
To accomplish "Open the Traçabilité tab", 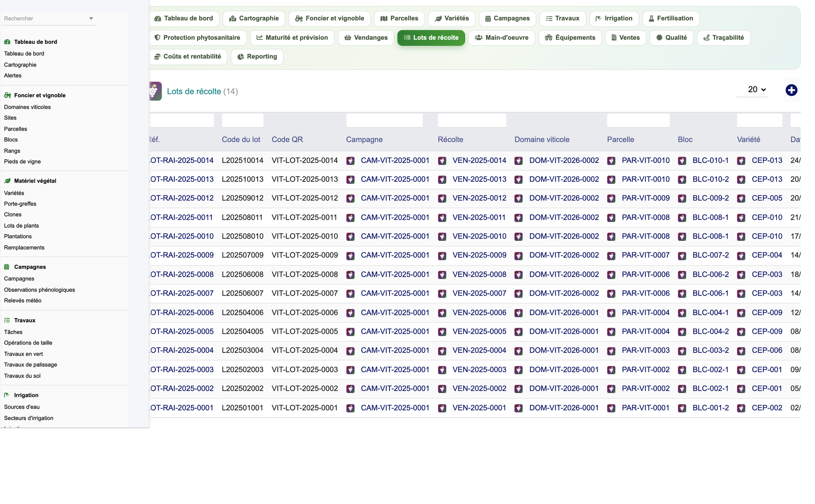I will [723, 38].
